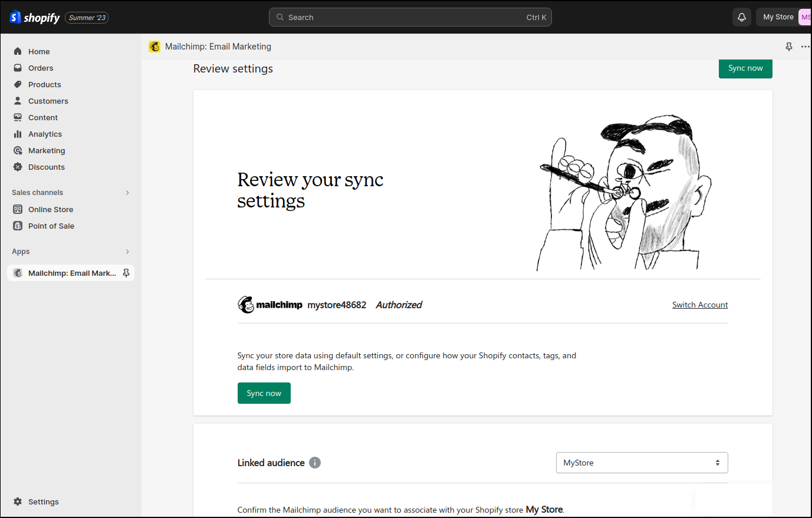Click the Mailchimp icon in app header

(154, 47)
